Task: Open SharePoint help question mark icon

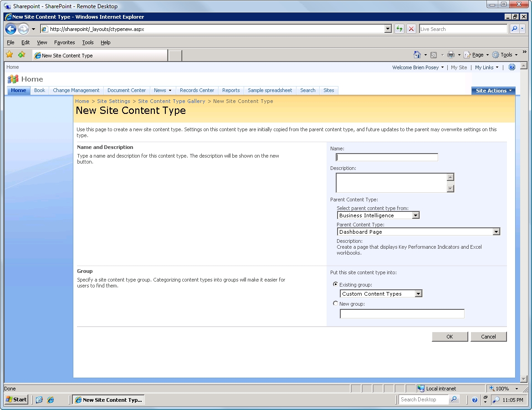Action: (512, 67)
